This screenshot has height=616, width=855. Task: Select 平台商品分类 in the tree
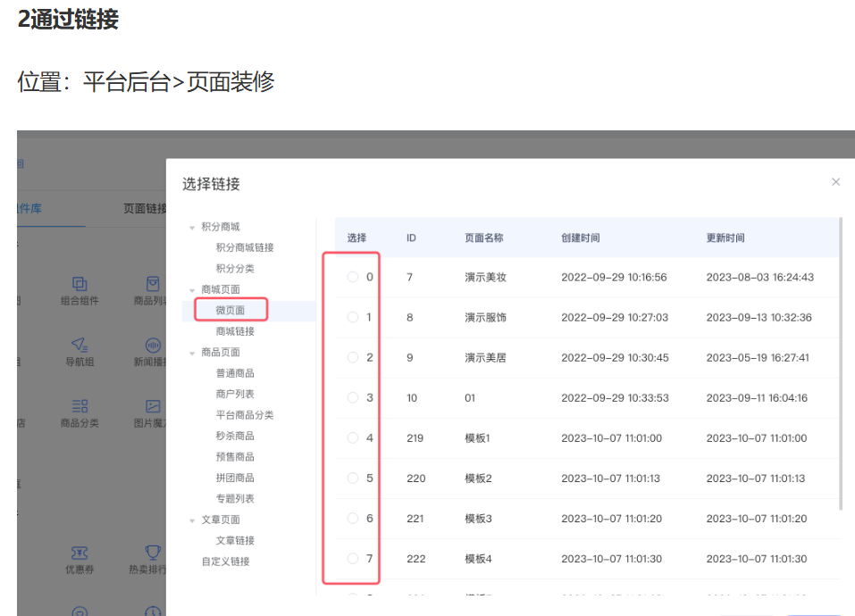point(244,415)
